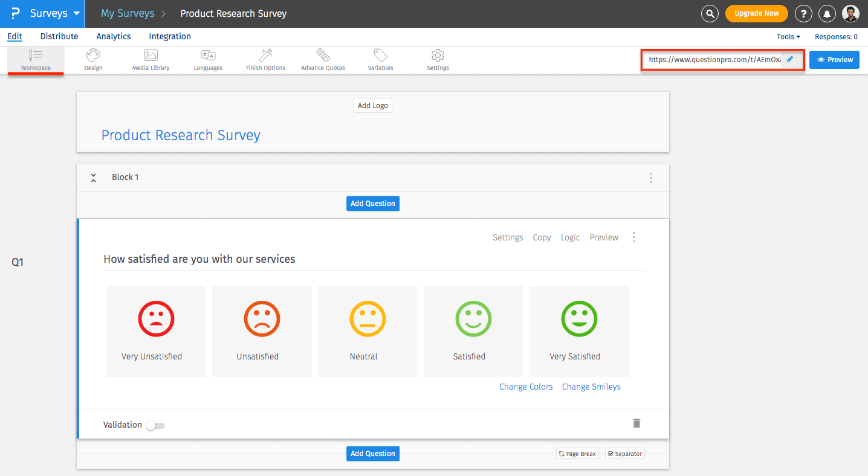This screenshot has width=868, height=476.
Task: Open the Media Library
Action: tap(150, 59)
